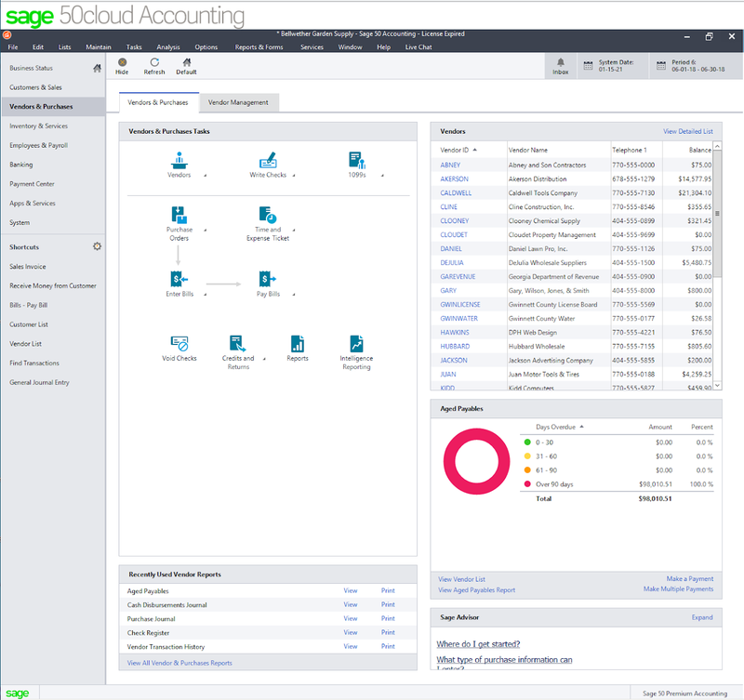Click the yellow 31 - 60 legend dot
This screenshot has width=744, height=700.
coord(527,456)
